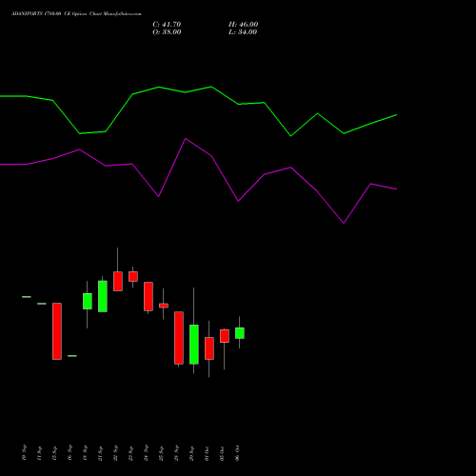Viewport: 476px width, 476px height.
Task: Select the 24 Sep date label
Action: (146, 453)
